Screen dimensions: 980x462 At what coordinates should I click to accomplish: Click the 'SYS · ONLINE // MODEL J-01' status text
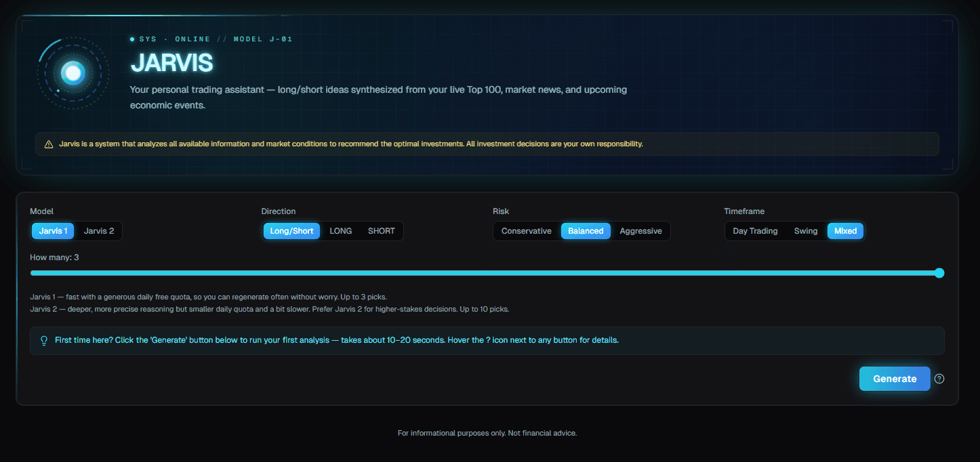[x=216, y=39]
